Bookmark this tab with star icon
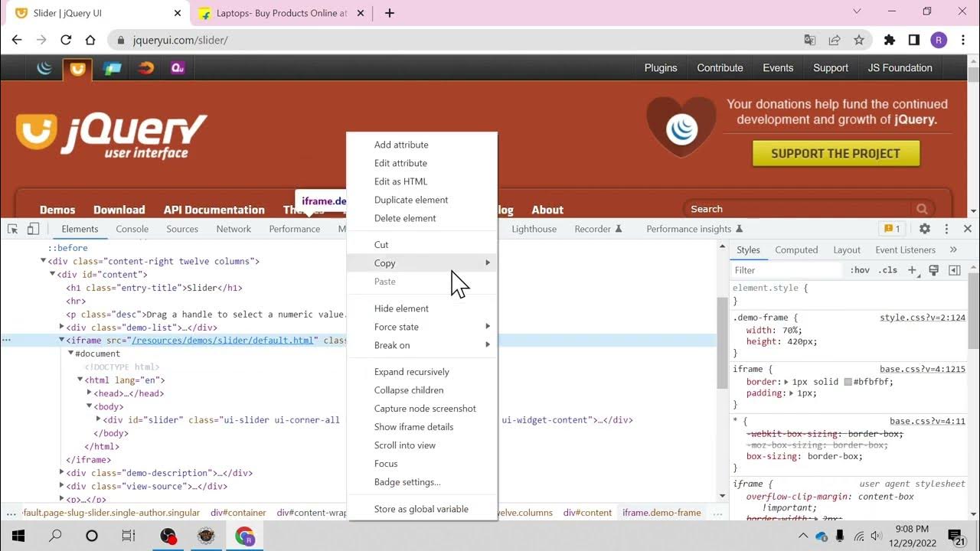The image size is (980, 551). coord(859,40)
